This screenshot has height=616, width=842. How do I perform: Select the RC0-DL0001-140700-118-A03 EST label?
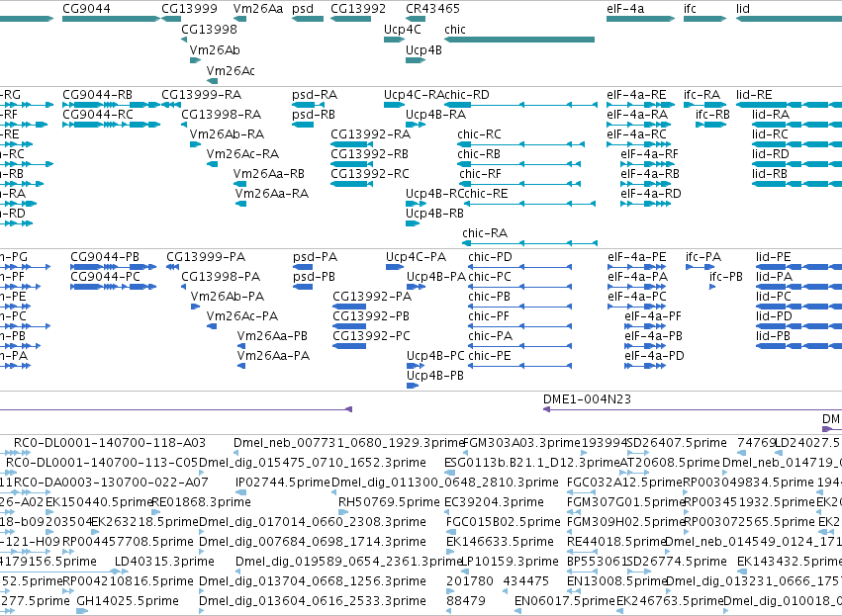[x=110, y=443]
